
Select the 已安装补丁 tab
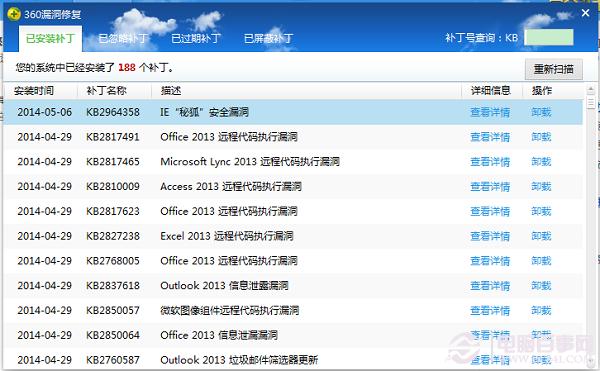50,39
